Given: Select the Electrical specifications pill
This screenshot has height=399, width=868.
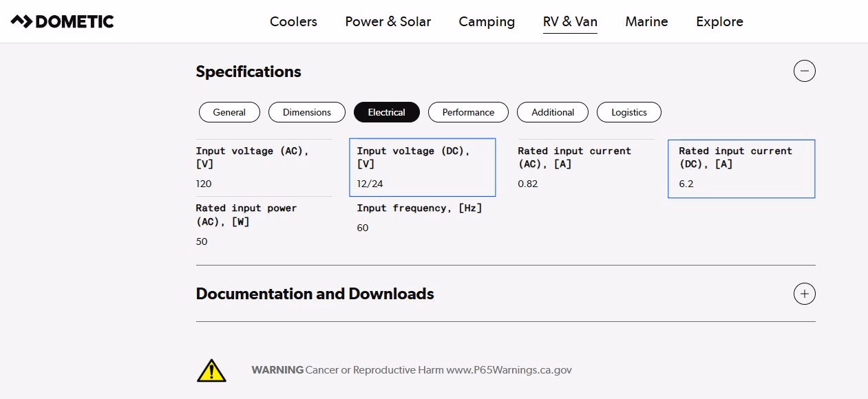Looking at the screenshot, I should [386, 112].
